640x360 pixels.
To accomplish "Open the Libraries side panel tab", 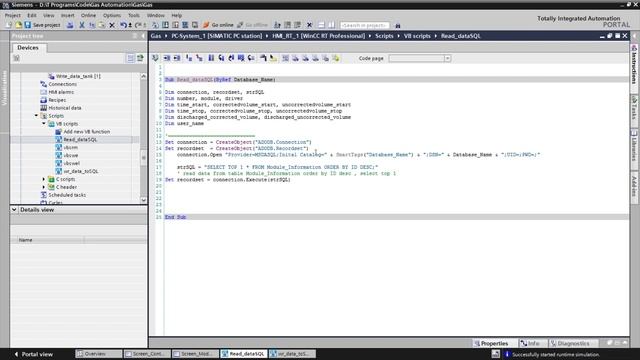I will (634, 146).
